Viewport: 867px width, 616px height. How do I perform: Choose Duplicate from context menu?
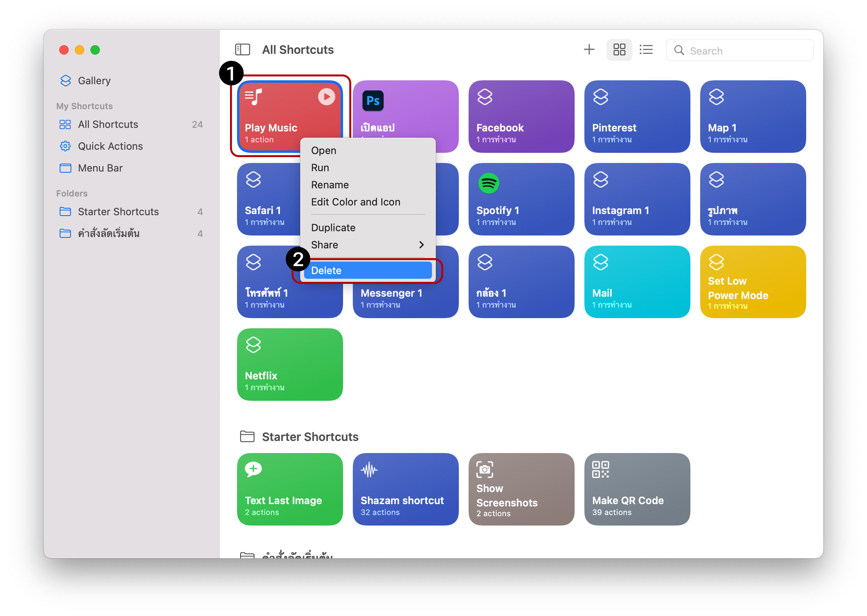point(333,228)
